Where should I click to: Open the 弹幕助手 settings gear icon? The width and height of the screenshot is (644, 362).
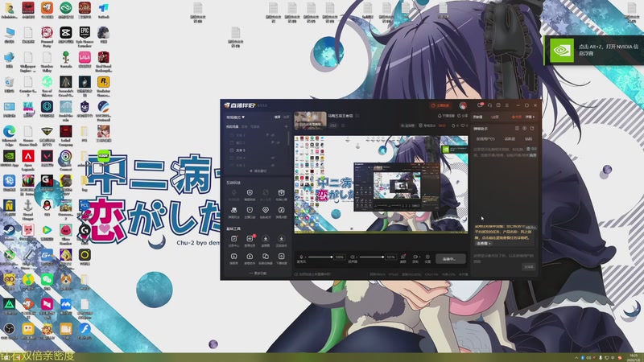pos(525,129)
